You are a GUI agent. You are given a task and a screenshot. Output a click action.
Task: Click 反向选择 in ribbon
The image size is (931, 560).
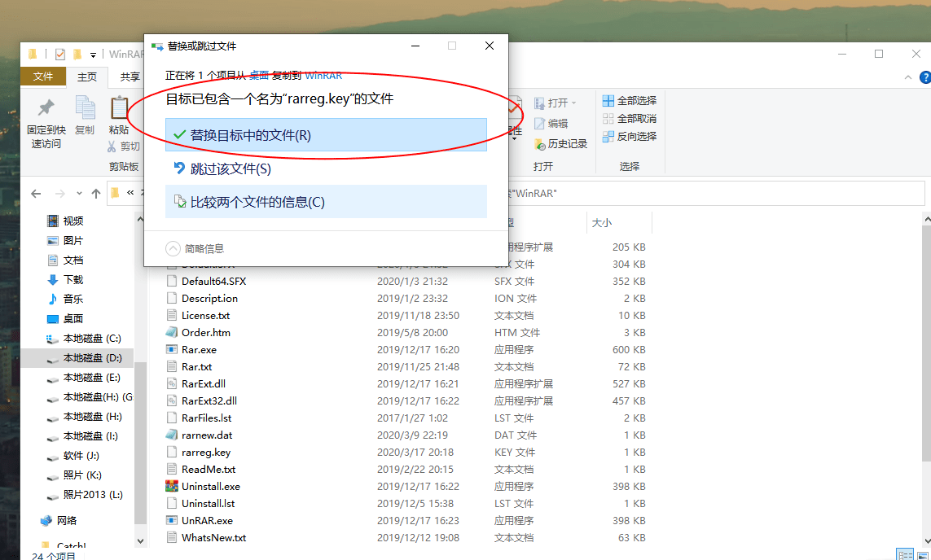pyautogui.click(x=630, y=137)
